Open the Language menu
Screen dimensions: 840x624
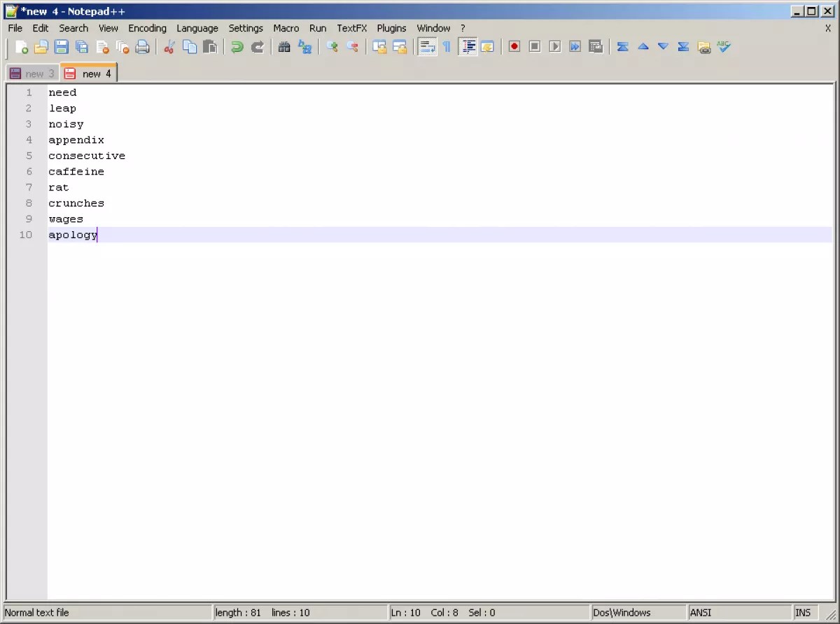click(197, 28)
